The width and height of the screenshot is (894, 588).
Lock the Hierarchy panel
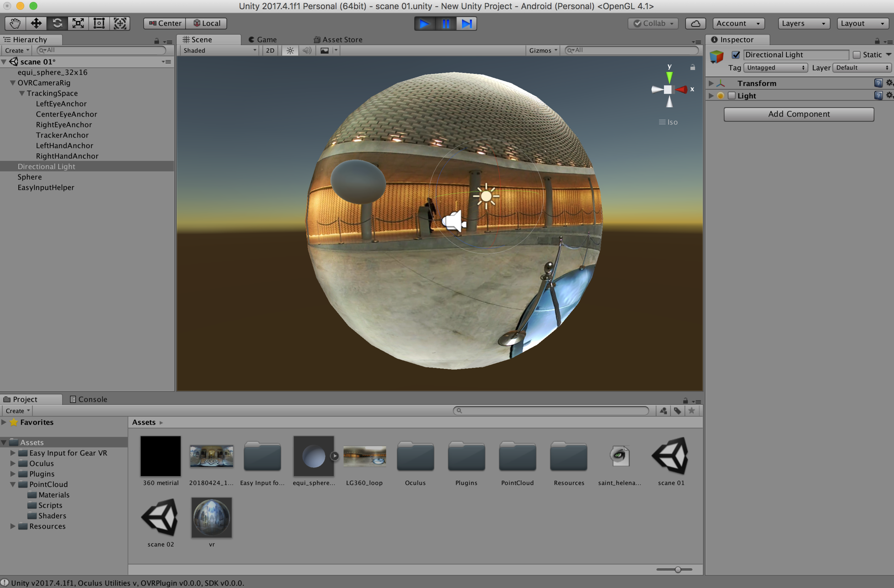157,40
